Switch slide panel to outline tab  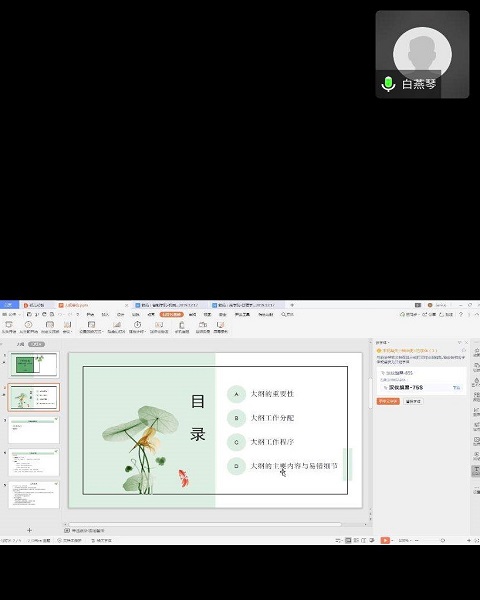pyautogui.click(x=20, y=344)
